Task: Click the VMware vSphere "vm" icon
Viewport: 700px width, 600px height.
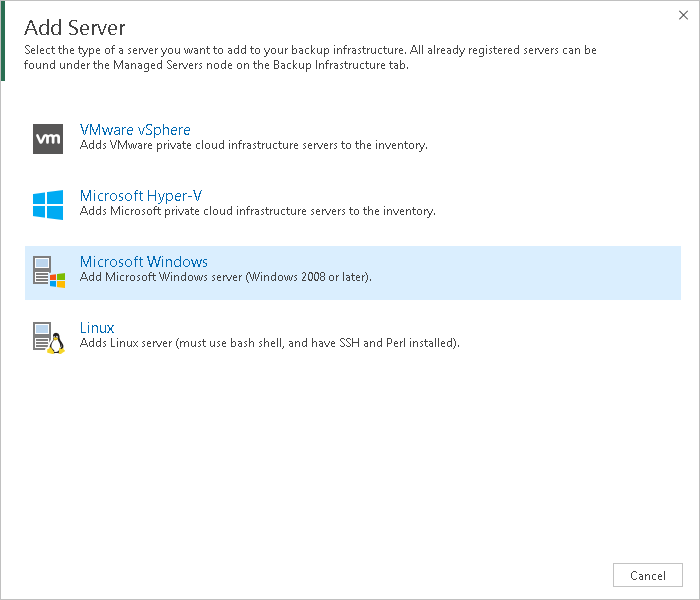Action: (x=48, y=139)
